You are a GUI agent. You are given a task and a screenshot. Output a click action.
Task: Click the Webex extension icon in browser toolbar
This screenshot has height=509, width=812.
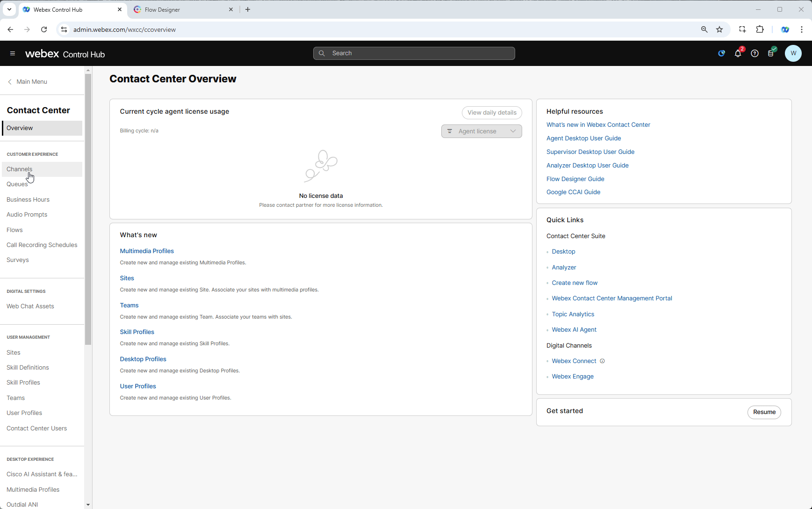coord(785,29)
